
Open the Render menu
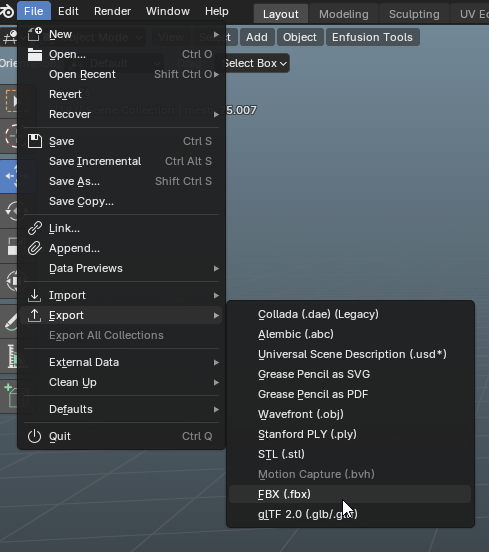(x=112, y=11)
